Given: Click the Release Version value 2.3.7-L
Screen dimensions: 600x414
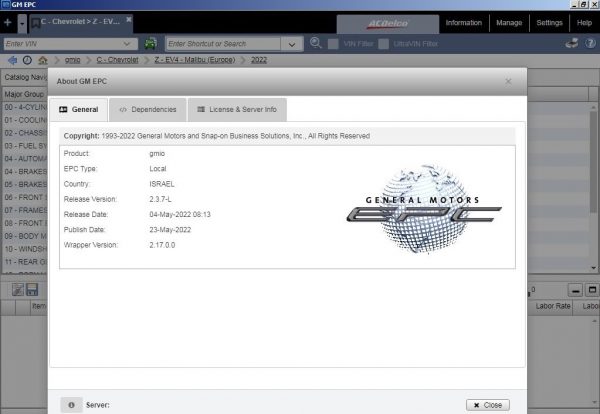Looking at the screenshot, I should tap(160, 199).
